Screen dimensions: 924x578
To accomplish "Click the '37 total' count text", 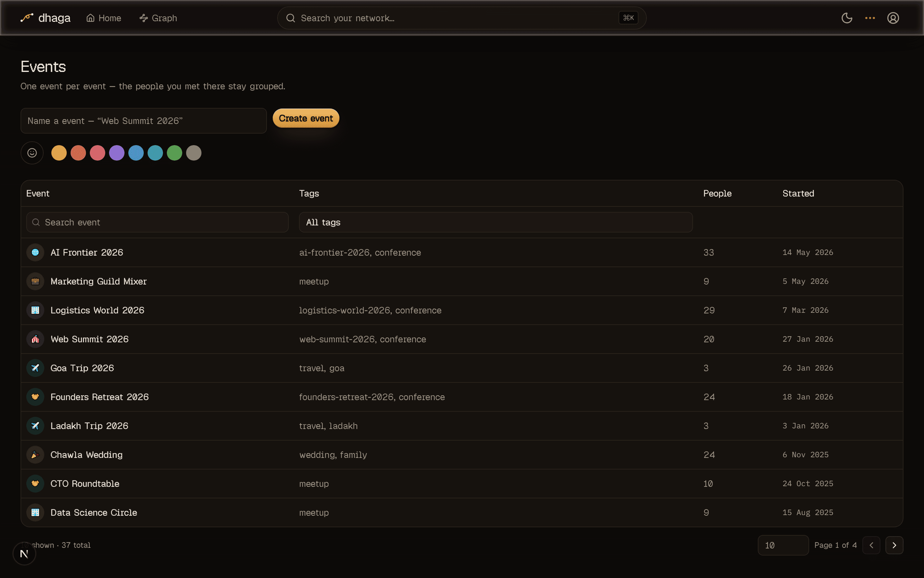I will pos(76,545).
